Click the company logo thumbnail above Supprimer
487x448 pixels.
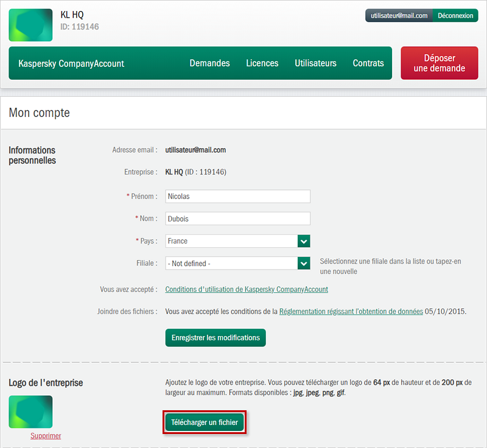tap(30, 411)
